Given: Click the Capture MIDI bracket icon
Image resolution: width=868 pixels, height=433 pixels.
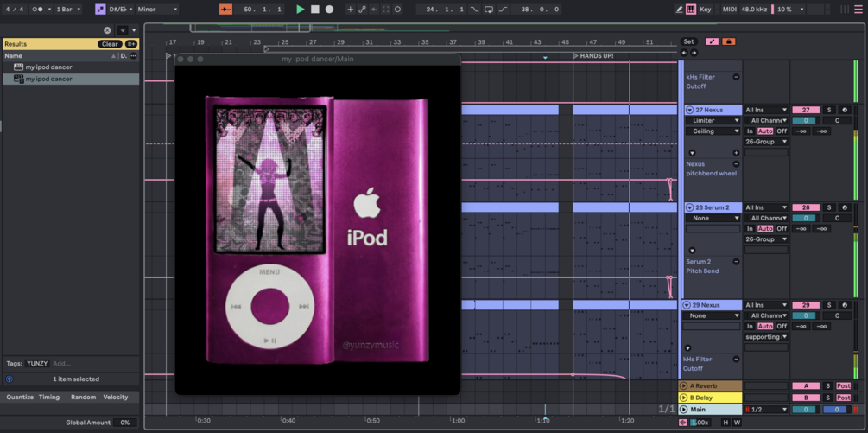Looking at the screenshot, I should 386,10.
